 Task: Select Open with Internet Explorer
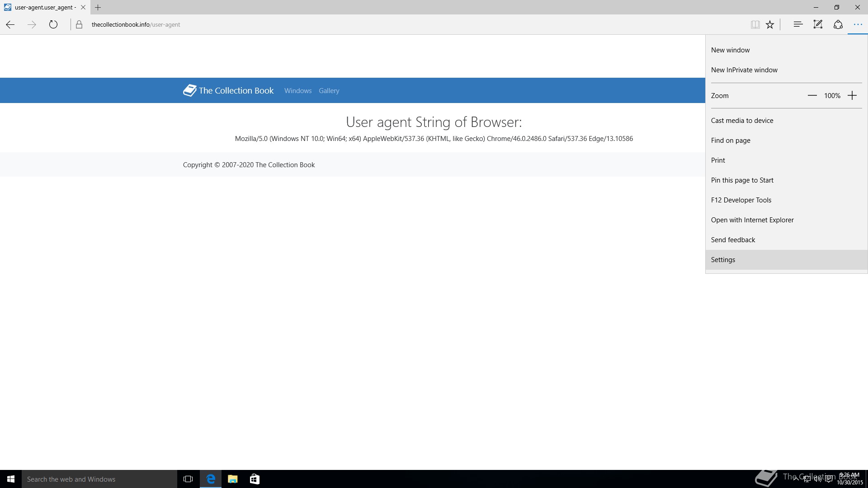pyautogui.click(x=752, y=220)
